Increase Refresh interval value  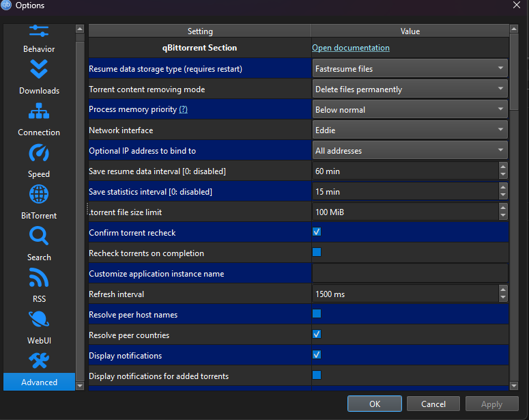pos(503,290)
